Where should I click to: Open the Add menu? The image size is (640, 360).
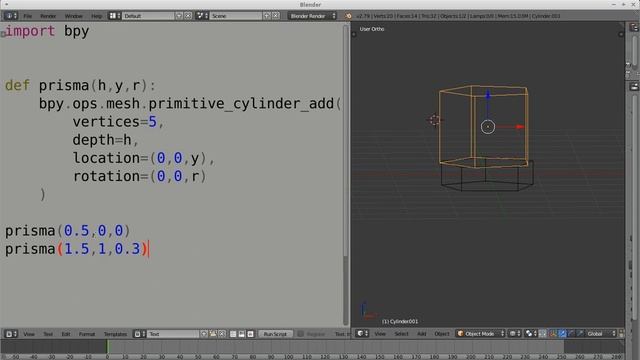(421, 333)
